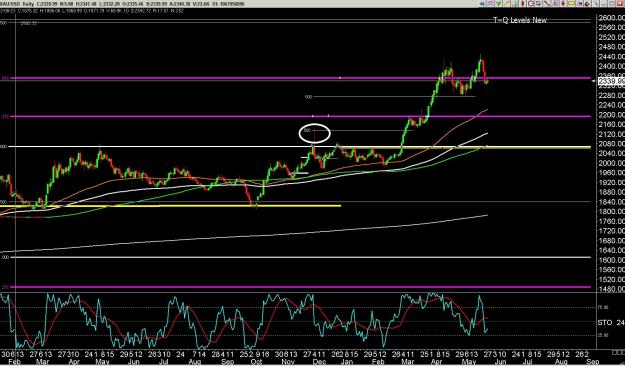Viewport: 625px width, 366px height.
Task: Click the zoom-out magnifier toolbar icon
Action: (531, 4)
